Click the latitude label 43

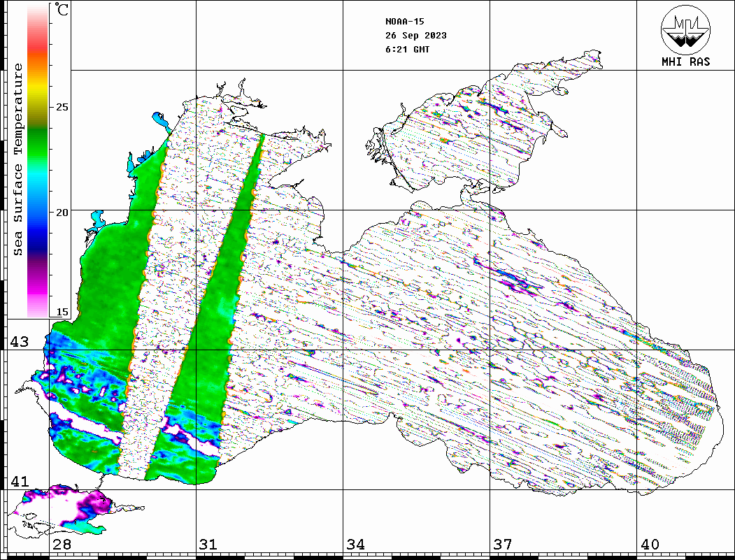coord(19,342)
